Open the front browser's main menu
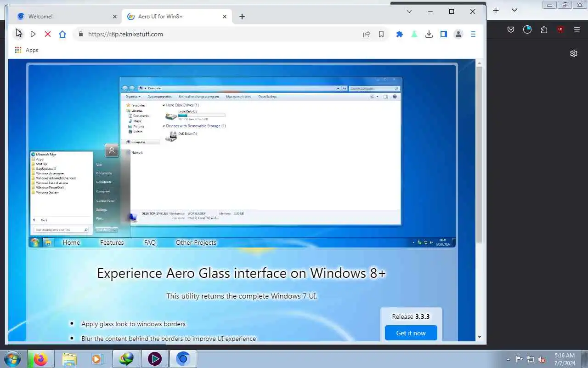The image size is (588, 368). [x=473, y=34]
